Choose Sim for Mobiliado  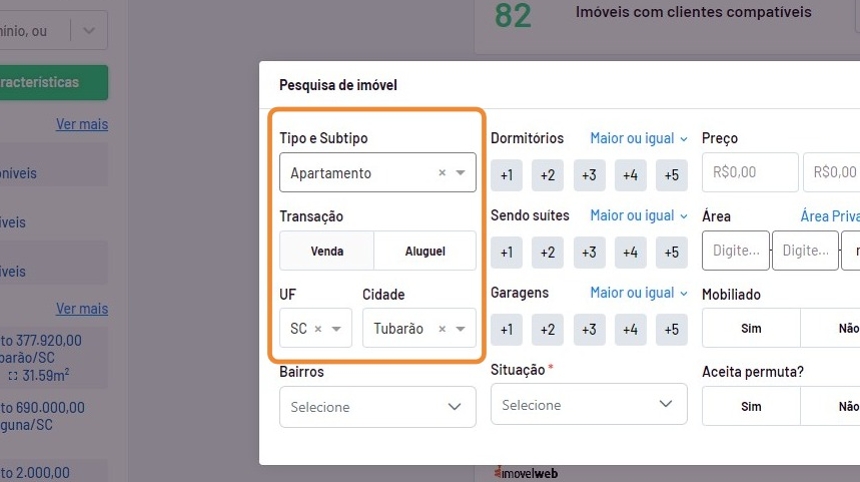[751, 328]
